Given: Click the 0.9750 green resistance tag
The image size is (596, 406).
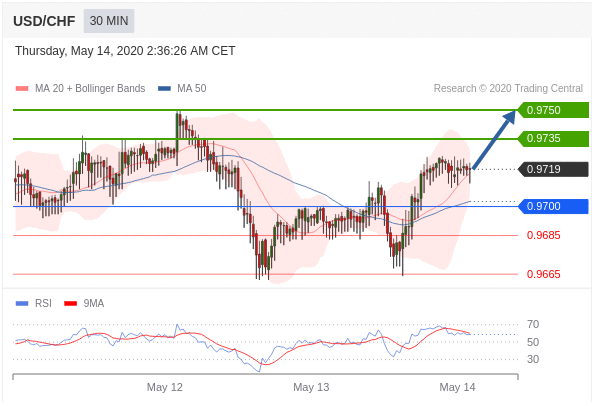Looking at the screenshot, I should tap(553, 110).
